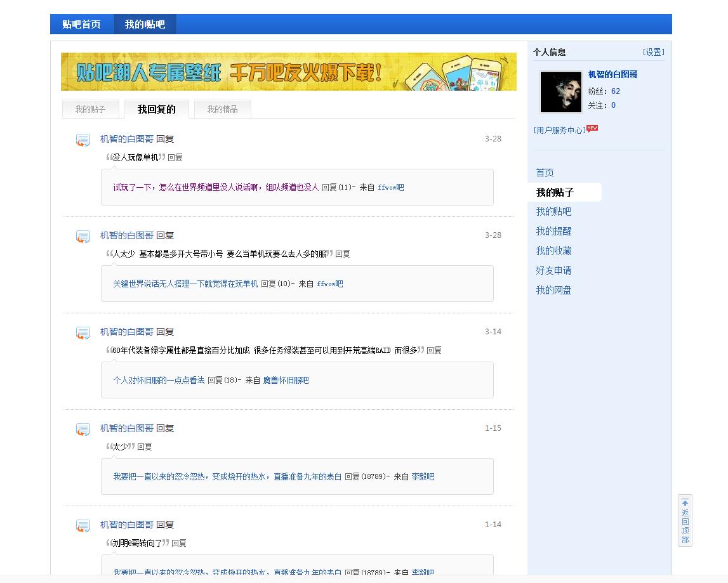Open 我的收藏 in the sidebar
This screenshot has width=728, height=583.
click(x=553, y=250)
